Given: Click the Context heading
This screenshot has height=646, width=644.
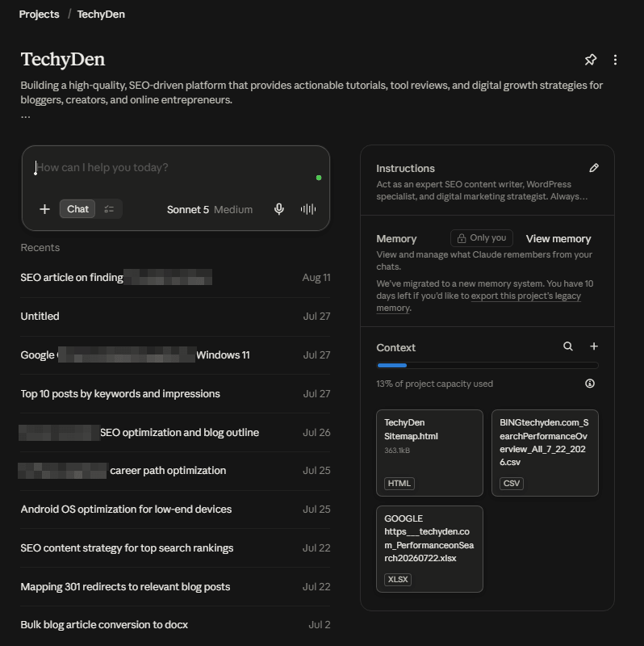Looking at the screenshot, I should 395,348.
